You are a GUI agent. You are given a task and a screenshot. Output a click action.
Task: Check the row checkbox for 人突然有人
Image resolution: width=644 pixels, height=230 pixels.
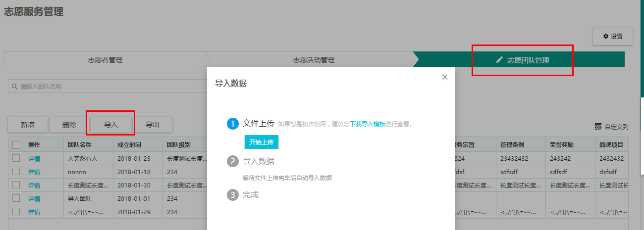(16, 158)
